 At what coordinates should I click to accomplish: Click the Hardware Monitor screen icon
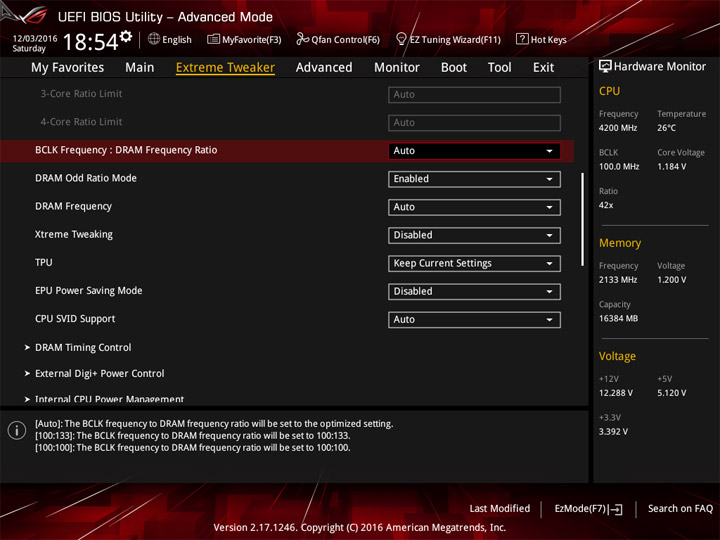click(605, 67)
